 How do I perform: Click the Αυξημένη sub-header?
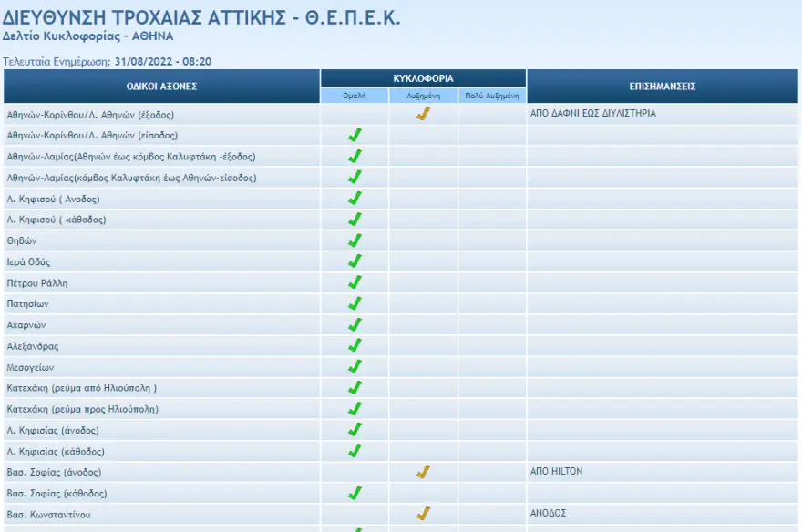[423, 96]
